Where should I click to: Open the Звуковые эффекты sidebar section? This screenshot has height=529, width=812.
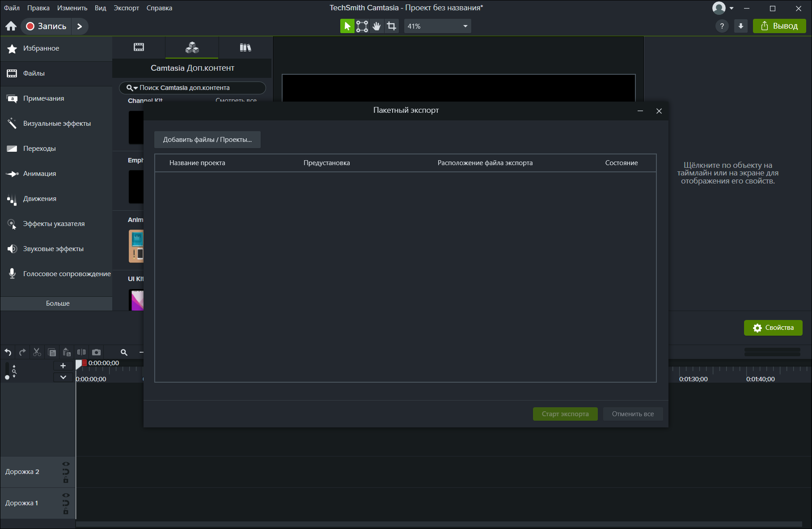point(56,249)
